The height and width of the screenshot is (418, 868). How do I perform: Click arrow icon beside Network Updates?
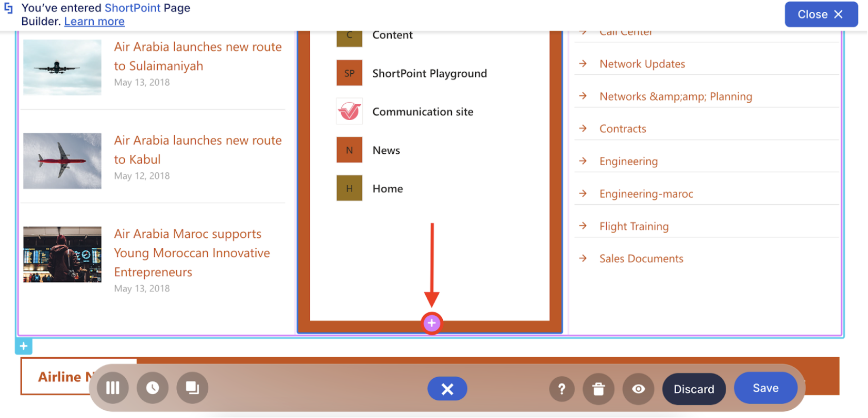[x=583, y=63]
